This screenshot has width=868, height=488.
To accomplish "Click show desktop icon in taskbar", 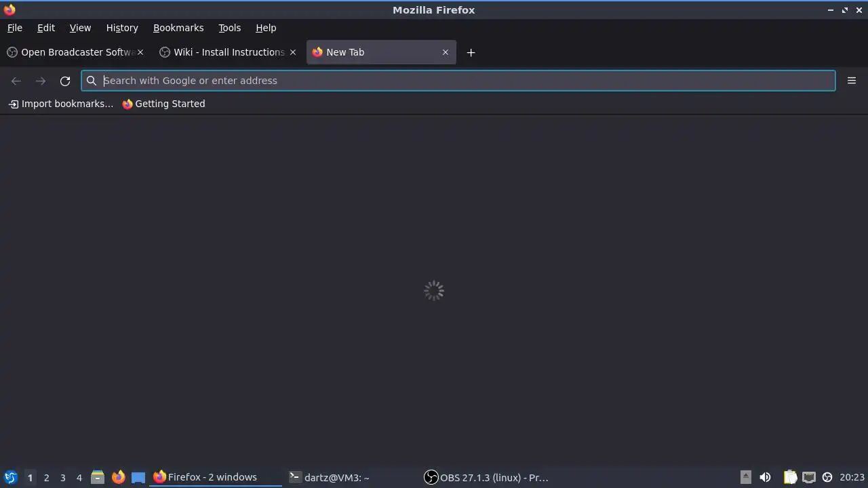I will pos(138,477).
